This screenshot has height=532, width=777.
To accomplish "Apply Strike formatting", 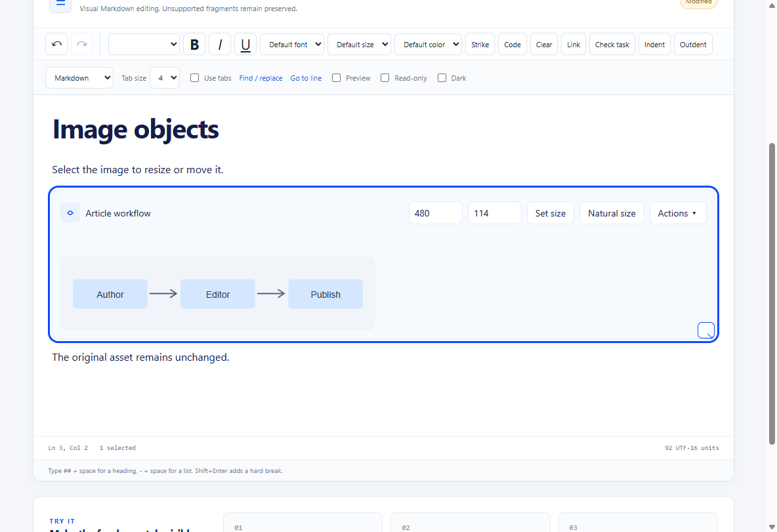I will point(480,44).
